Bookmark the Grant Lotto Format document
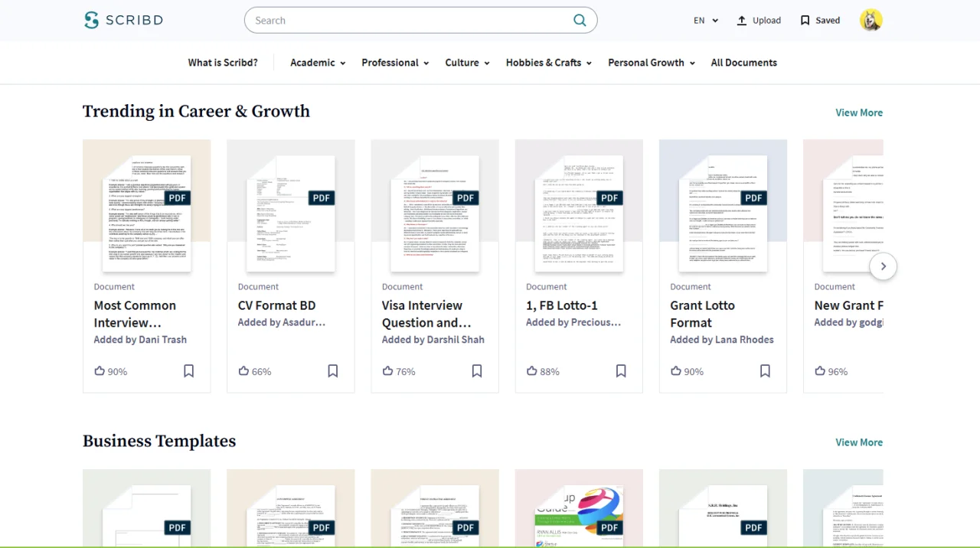Image resolution: width=980 pixels, height=548 pixels. tap(764, 371)
